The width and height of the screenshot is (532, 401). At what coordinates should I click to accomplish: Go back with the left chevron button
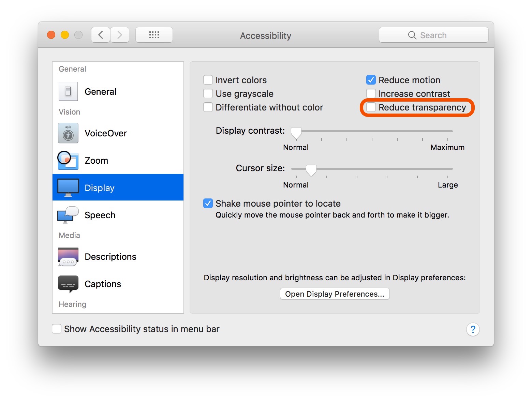coord(101,35)
